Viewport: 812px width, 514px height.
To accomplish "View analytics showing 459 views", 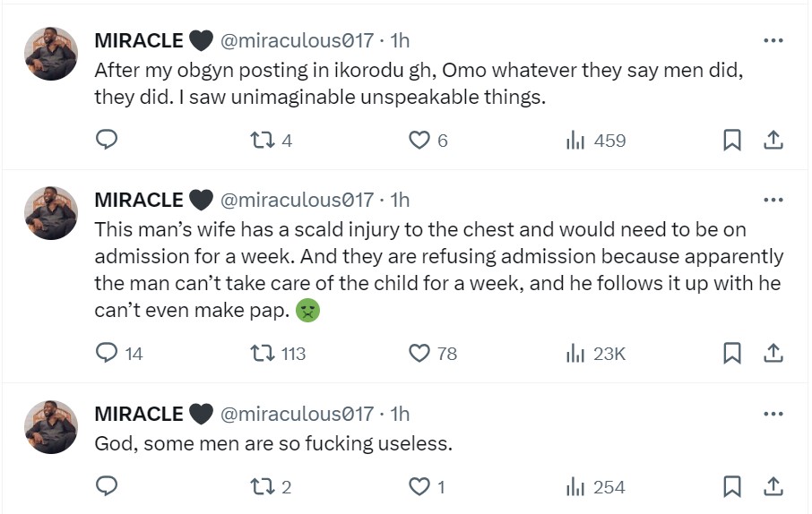I will point(575,141).
